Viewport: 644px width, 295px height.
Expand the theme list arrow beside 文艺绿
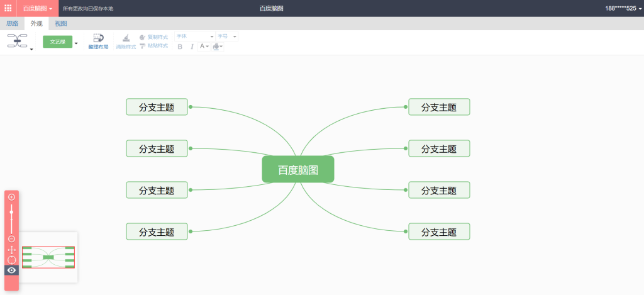point(76,43)
